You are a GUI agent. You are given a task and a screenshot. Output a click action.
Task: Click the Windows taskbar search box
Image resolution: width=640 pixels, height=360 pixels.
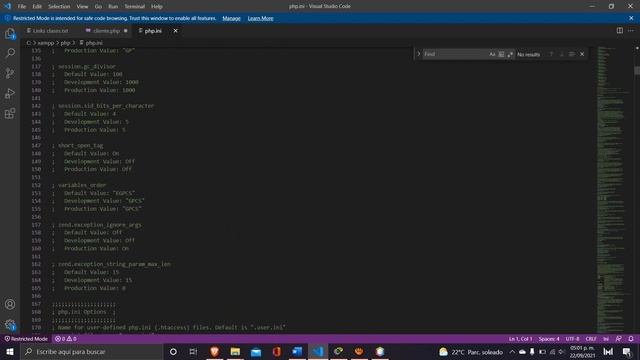click(x=91, y=351)
